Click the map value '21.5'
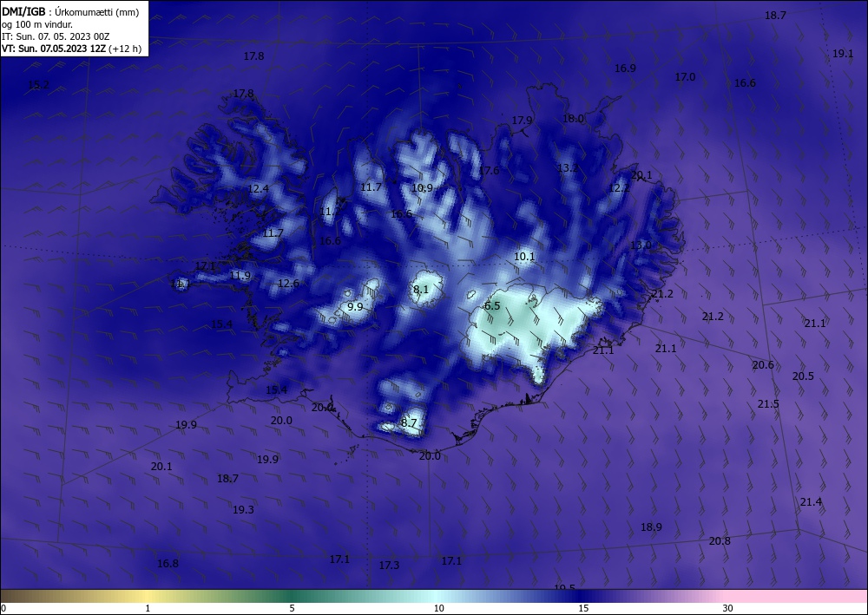868x615 pixels. click(x=768, y=403)
